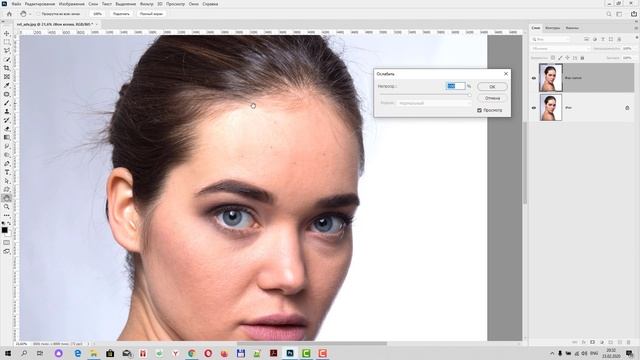This screenshot has height=360, width=640.
Task: Select the Move tool
Action: 7,33
